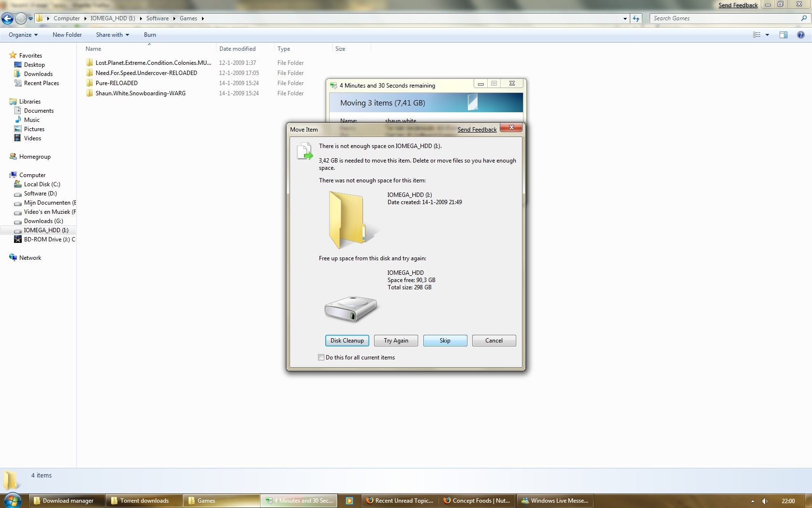Open Documents library
812x508 pixels.
[x=39, y=111]
